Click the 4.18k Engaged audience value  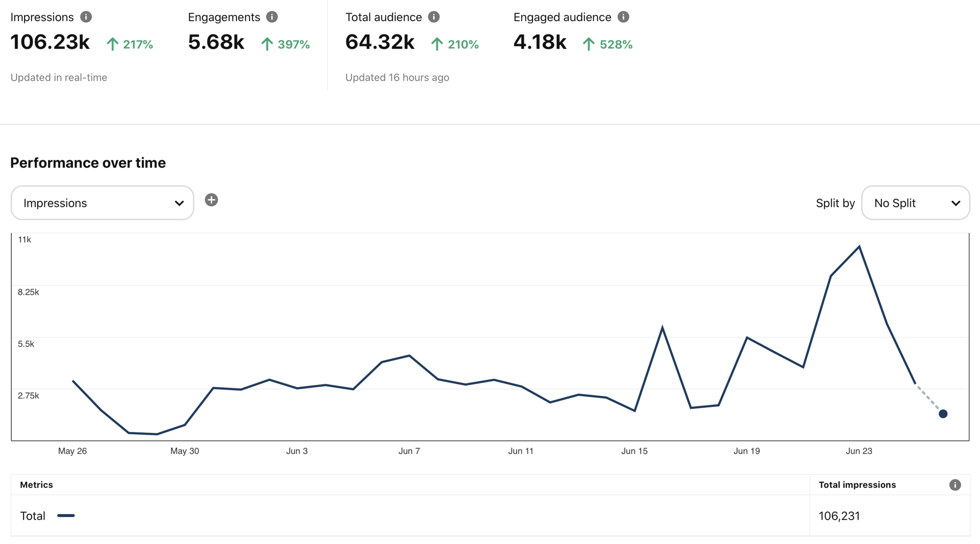pos(540,42)
